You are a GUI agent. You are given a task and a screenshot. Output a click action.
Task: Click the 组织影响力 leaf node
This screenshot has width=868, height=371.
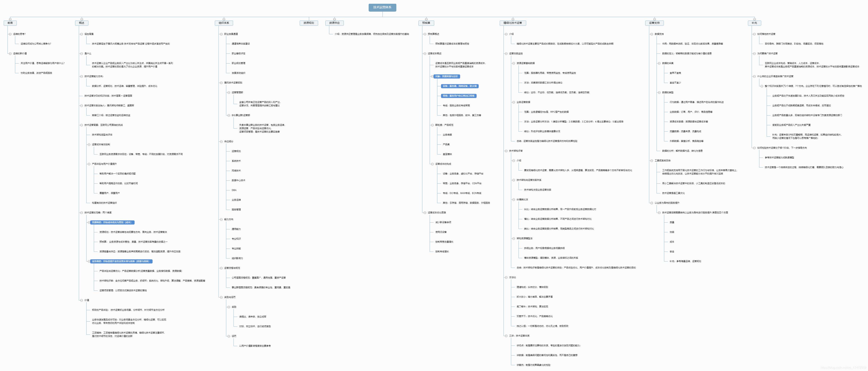tap(237, 259)
